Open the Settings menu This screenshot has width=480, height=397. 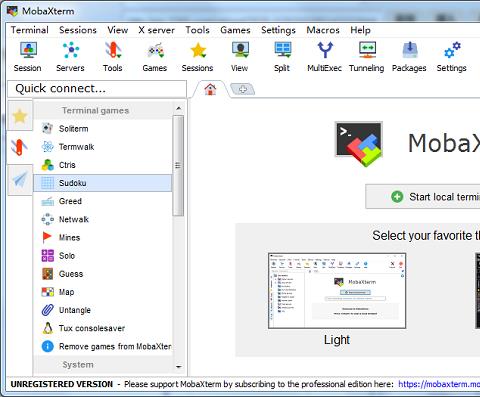[x=278, y=30]
